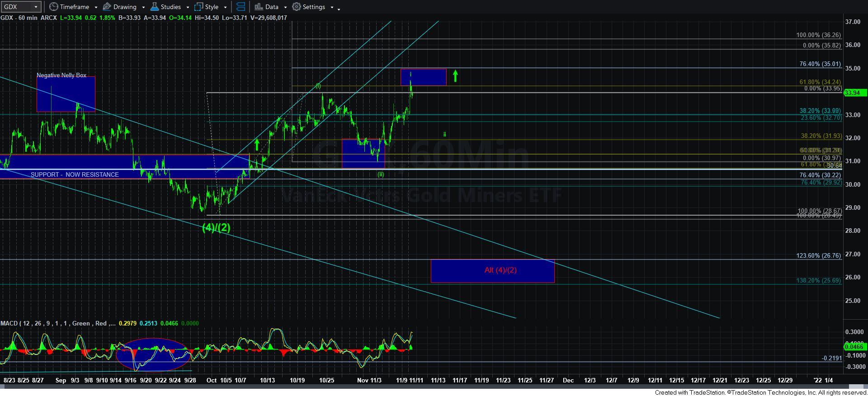Click the Data bar chart icon
Screen dimensions: 868x396
[x=259, y=7]
